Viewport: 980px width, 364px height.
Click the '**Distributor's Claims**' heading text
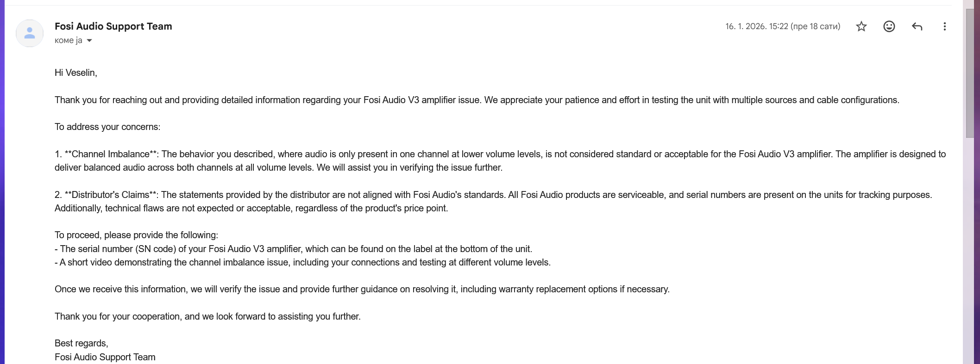coord(111,195)
